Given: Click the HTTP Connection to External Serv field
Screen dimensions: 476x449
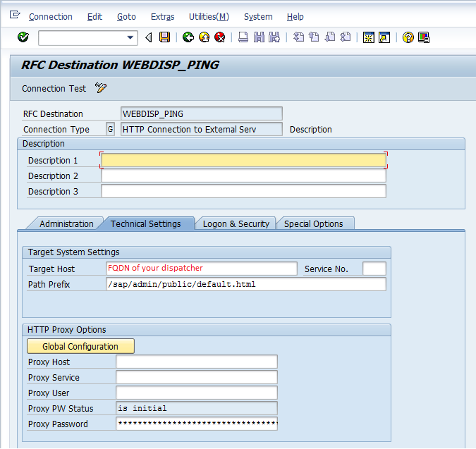Looking at the screenshot, I should [201, 129].
